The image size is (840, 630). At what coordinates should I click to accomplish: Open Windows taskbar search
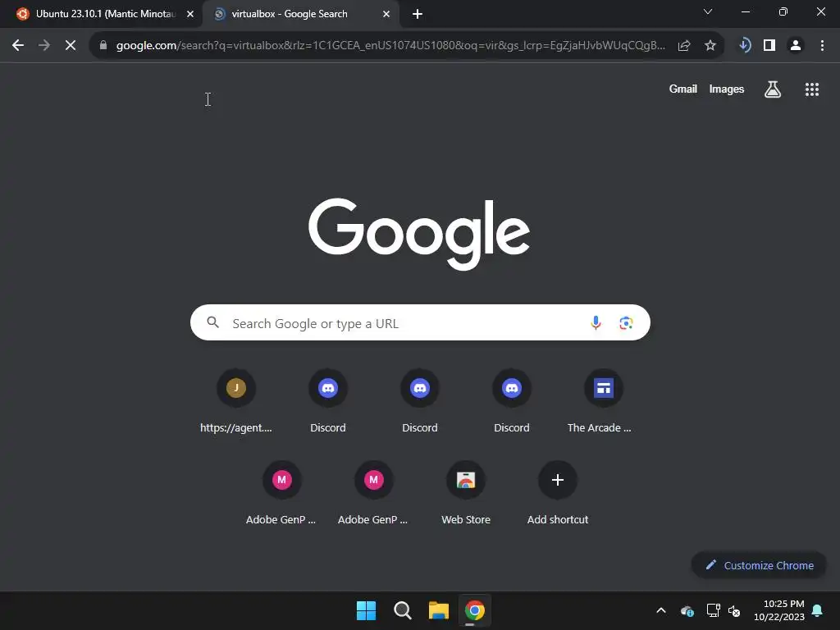coord(402,610)
